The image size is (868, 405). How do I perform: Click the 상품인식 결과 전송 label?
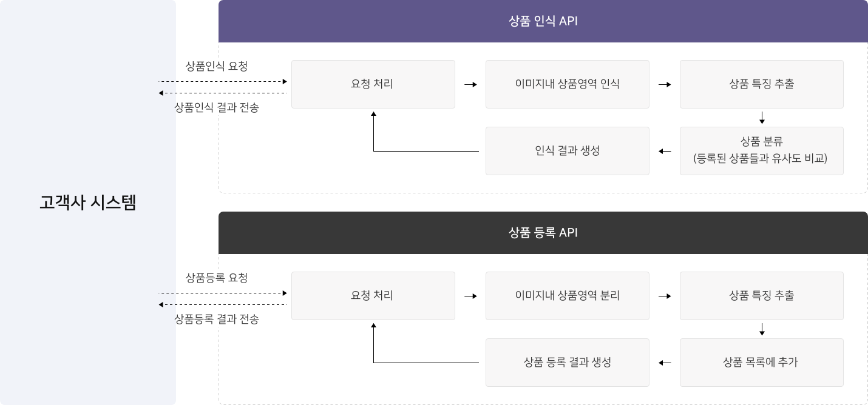(x=217, y=108)
